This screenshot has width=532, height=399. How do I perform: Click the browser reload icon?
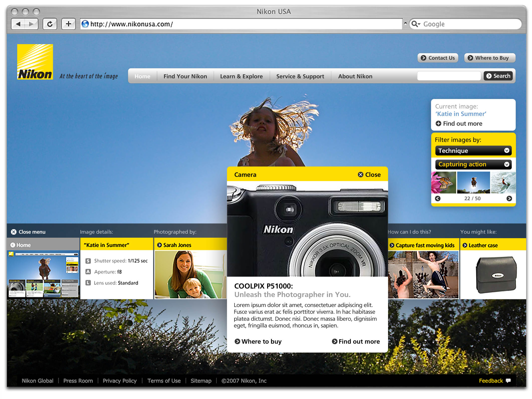[x=50, y=24]
